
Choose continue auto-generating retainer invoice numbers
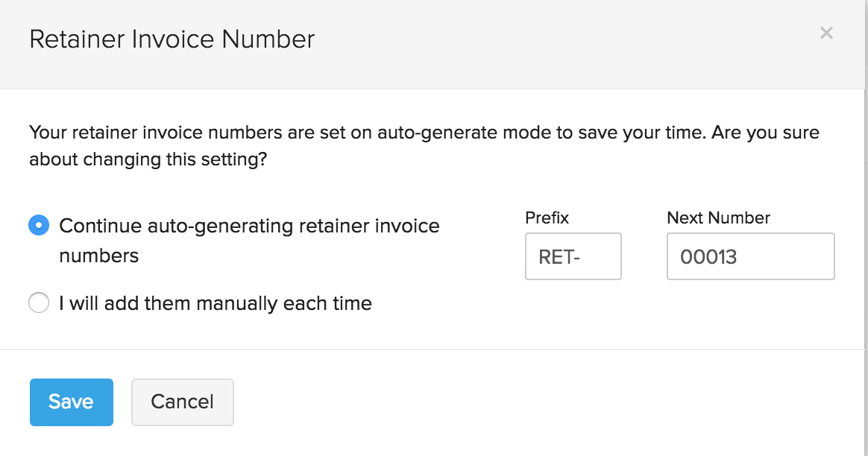pyautogui.click(x=38, y=224)
